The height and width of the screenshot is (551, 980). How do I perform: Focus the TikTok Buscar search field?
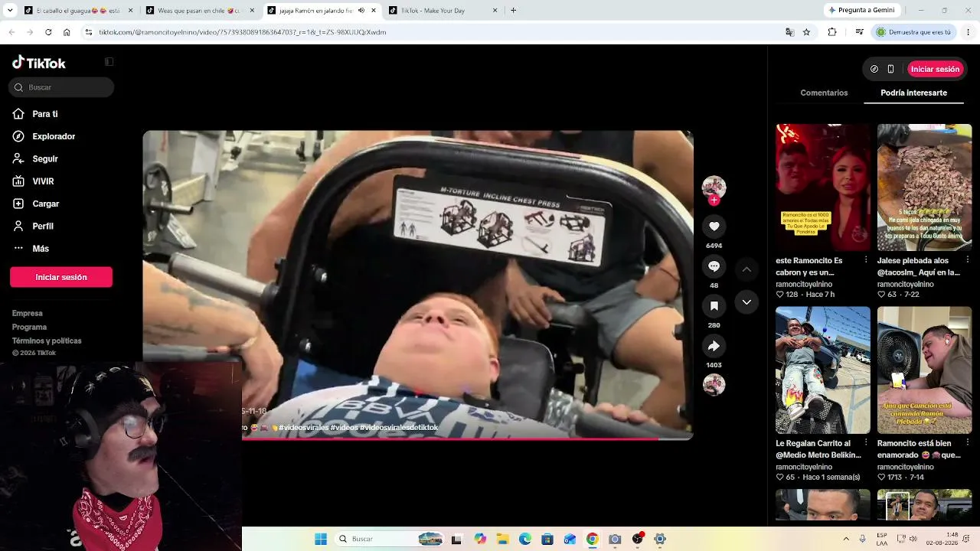point(61,87)
